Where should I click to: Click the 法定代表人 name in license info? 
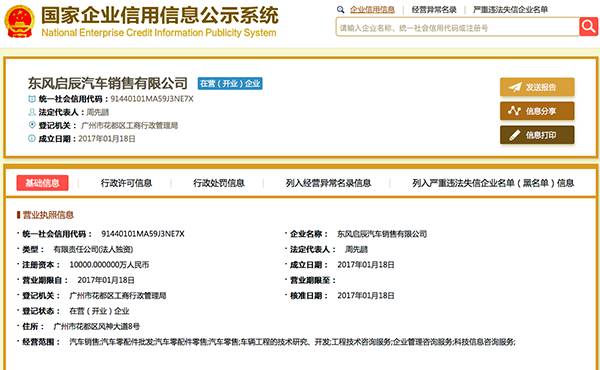[x=356, y=249]
